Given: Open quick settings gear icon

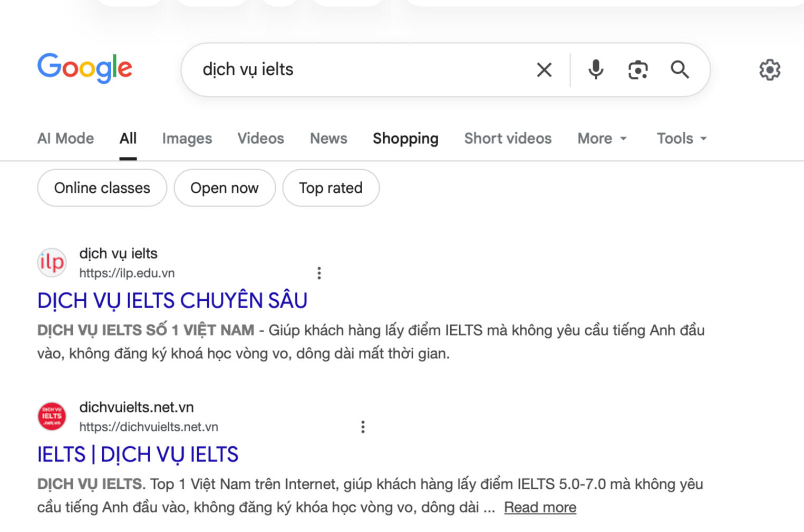Looking at the screenshot, I should click(769, 70).
